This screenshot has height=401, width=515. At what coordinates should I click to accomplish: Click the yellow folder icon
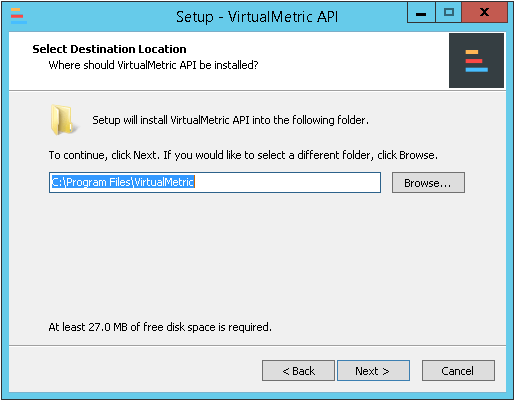click(x=63, y=120)
